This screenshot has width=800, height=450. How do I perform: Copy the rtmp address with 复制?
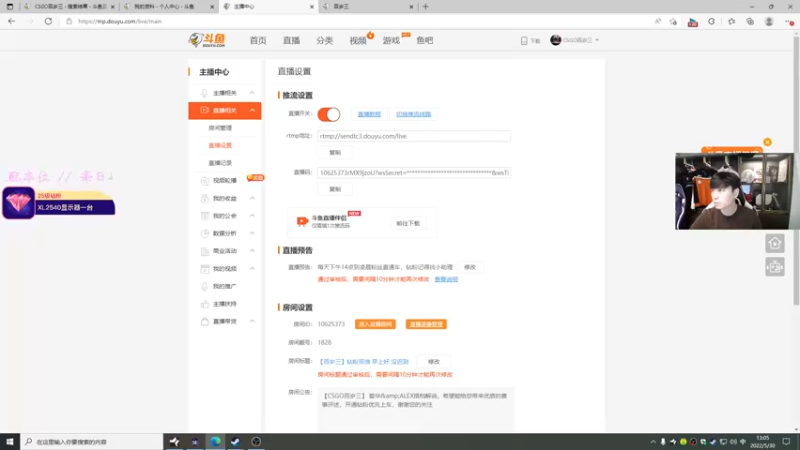tap(335, 153)
